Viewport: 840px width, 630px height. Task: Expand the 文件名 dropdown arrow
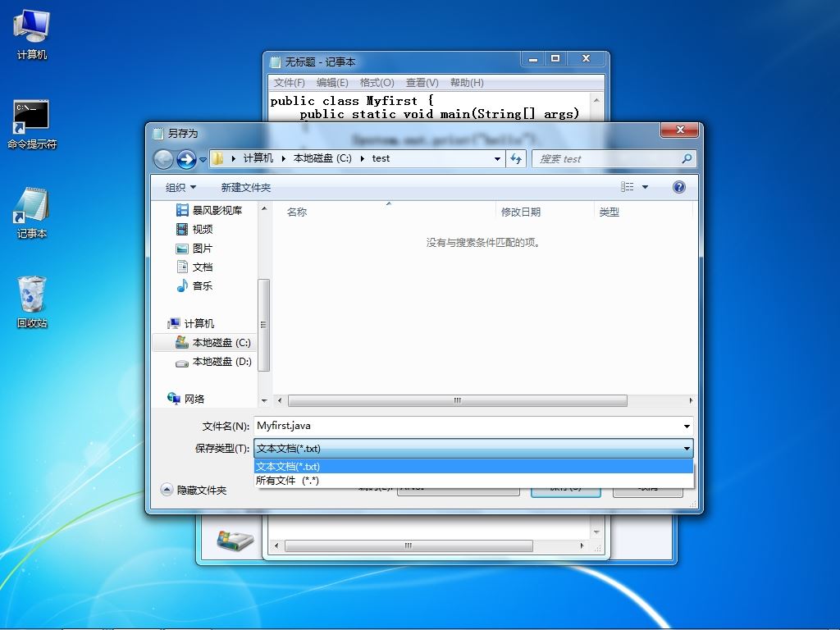[687, 427]
